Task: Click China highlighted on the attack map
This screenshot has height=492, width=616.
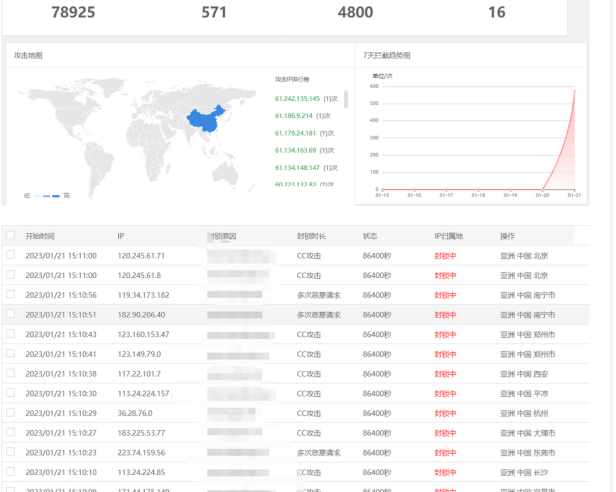Action: coord(204,120)
